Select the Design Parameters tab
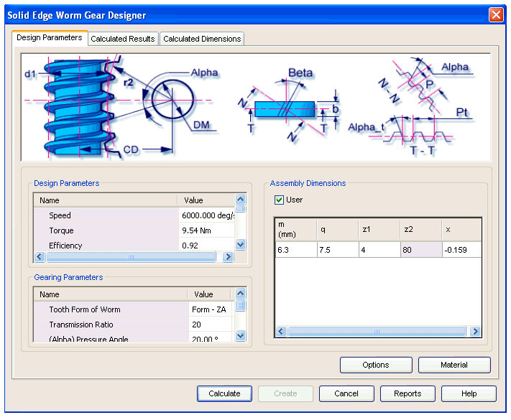 (49, 38)
